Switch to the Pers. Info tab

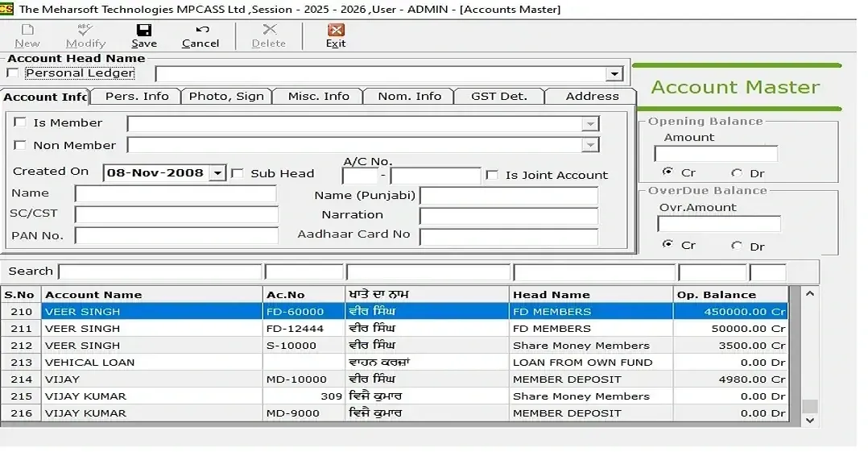[x=136, y=96]
